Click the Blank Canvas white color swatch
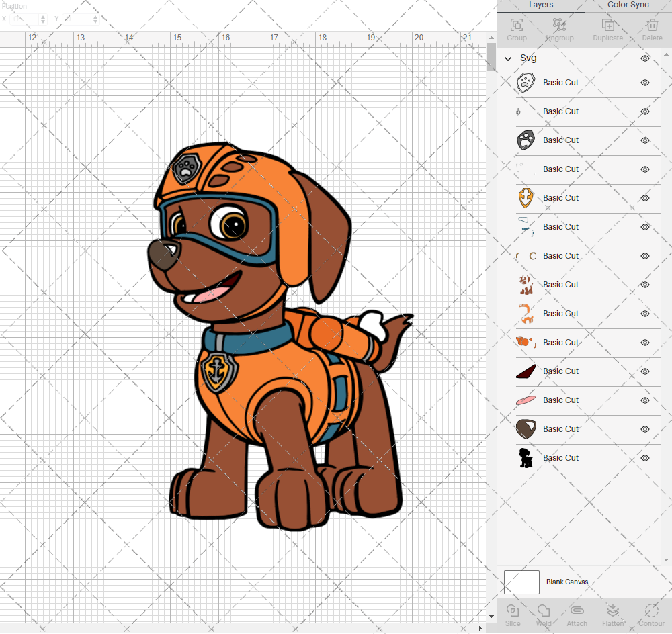The height and width of the screenshot is (634, 672). click(521, 582)
